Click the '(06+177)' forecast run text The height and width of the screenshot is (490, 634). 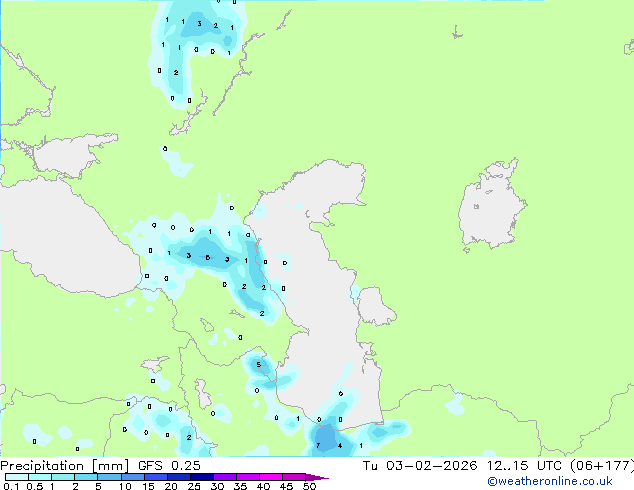[x=602, y=466]
